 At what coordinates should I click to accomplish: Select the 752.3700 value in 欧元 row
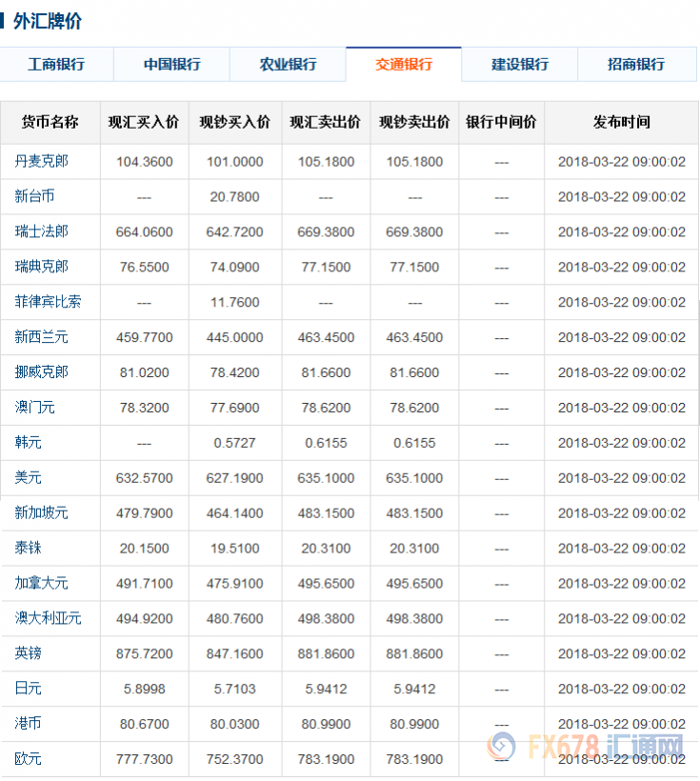click(x=234, y=760)
